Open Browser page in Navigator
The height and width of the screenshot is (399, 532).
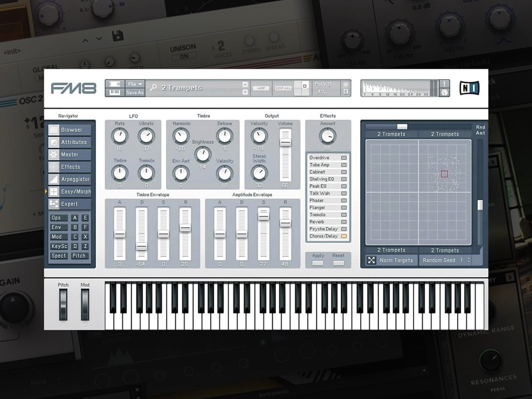(70, 130)
